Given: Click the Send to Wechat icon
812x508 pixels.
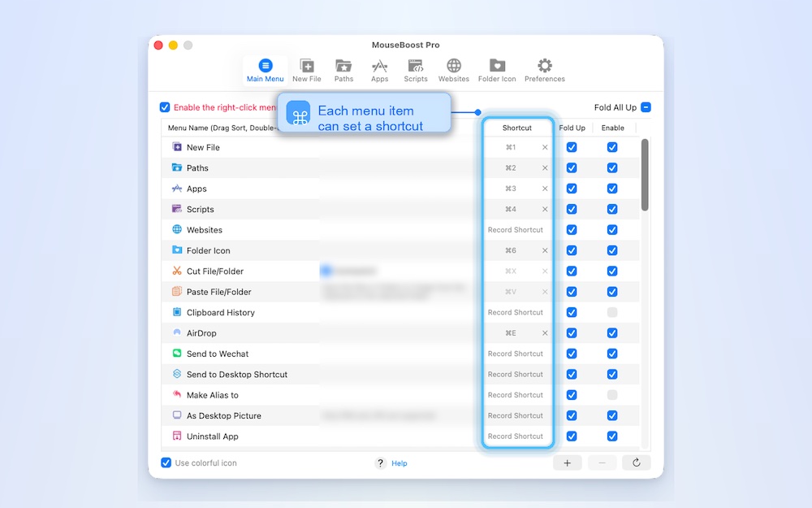Looking at the screenshot, I should tap(176, 353).
